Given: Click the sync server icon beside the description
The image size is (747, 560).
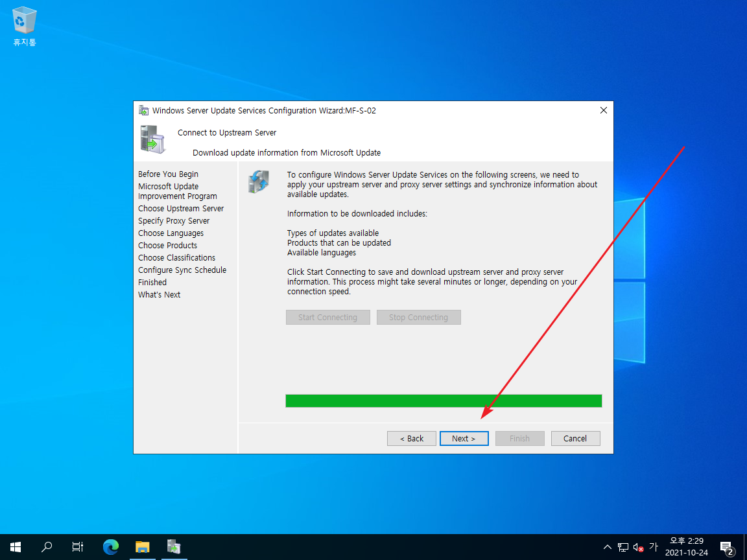Looking at the screenshot, I should [x=259, y=181].
